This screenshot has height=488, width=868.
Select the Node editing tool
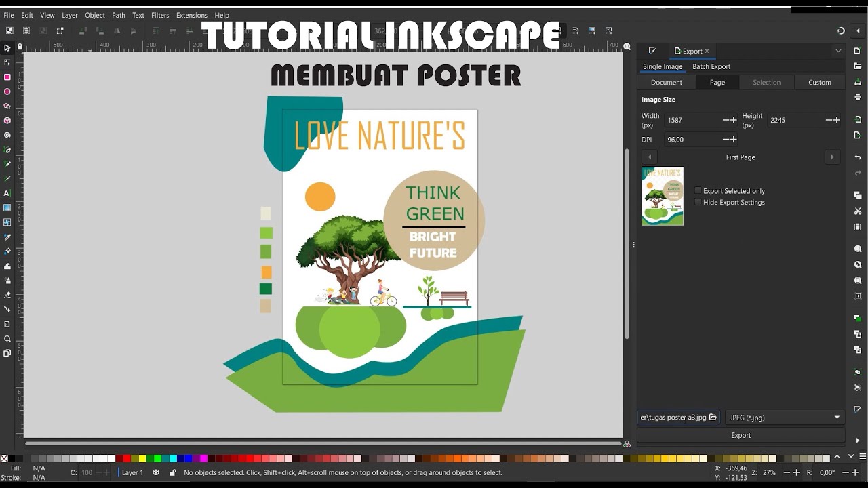tap(7, 62)
